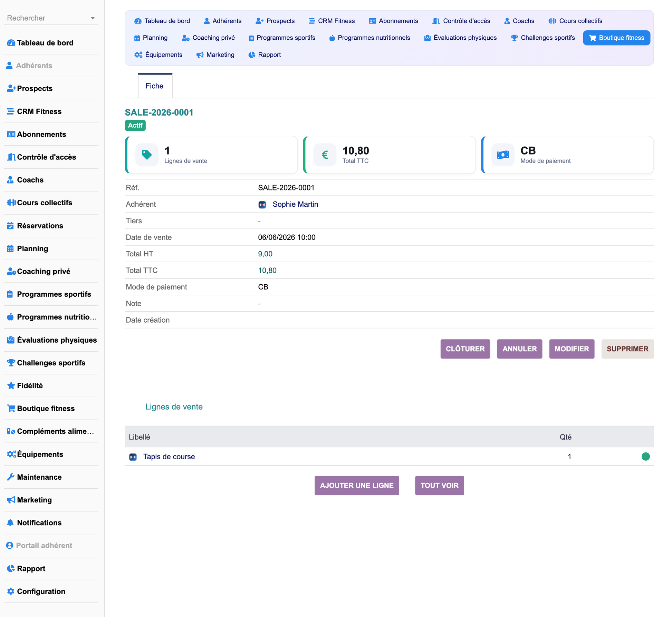Click the Total TTC euro summary card
The image size is (672, 617).
pos(389,155)
